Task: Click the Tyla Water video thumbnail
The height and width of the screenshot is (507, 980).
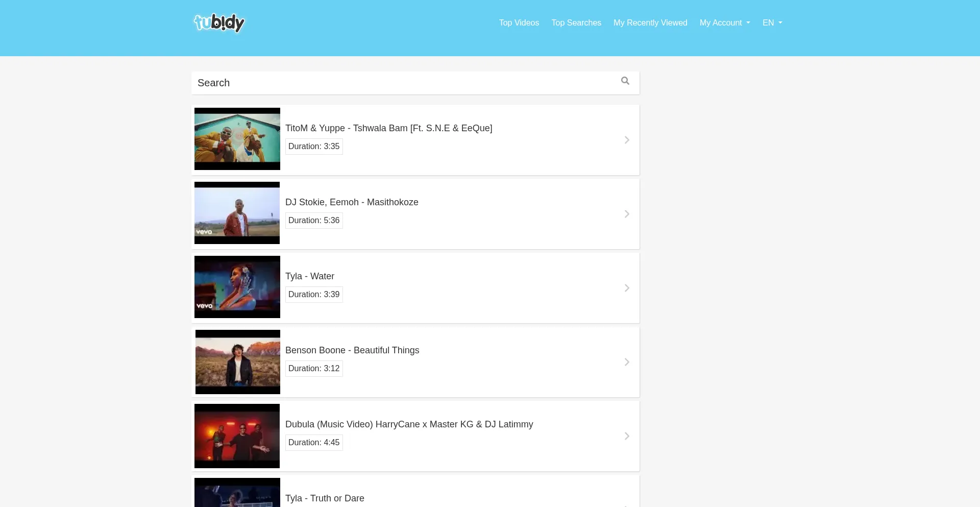Action: tap(237, 287)
